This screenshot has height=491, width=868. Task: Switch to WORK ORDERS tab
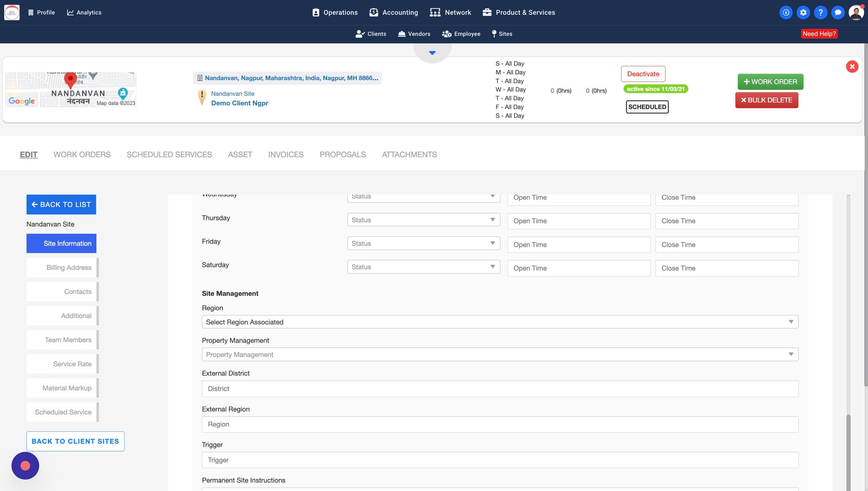coord(82,155)
